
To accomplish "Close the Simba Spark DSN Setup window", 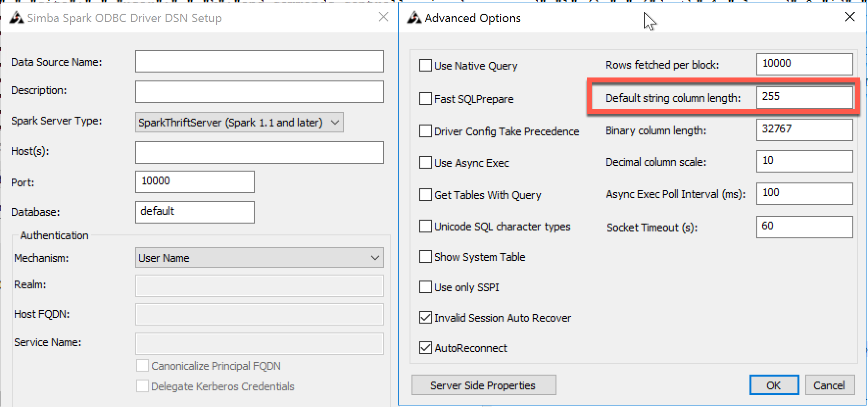I will tap(384, 17).
